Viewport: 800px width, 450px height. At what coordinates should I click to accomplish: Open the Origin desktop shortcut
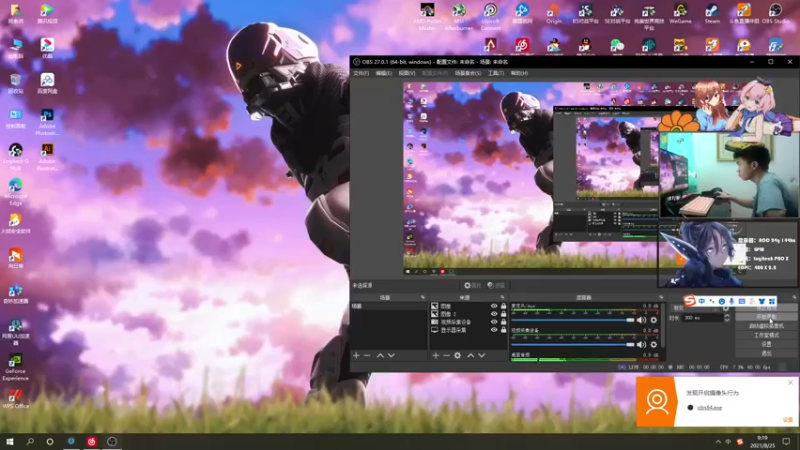[x=554, y=14]
